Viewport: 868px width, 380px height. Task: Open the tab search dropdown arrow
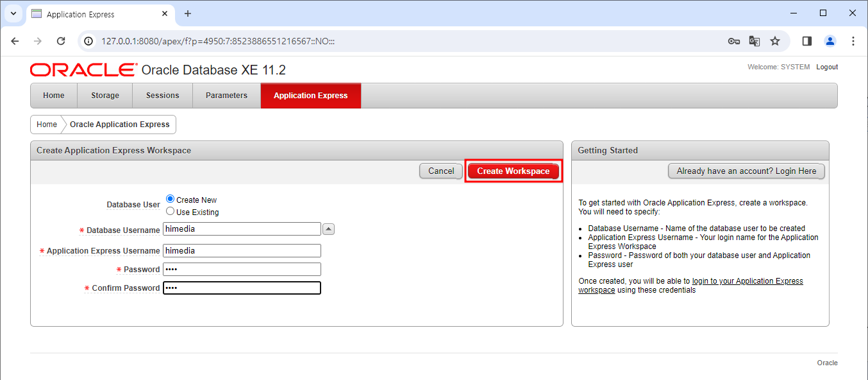tap(13, 13)
